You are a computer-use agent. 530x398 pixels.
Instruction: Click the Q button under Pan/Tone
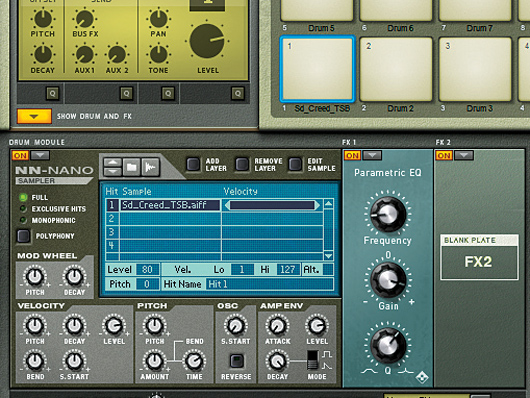click(x=168, y=93)
